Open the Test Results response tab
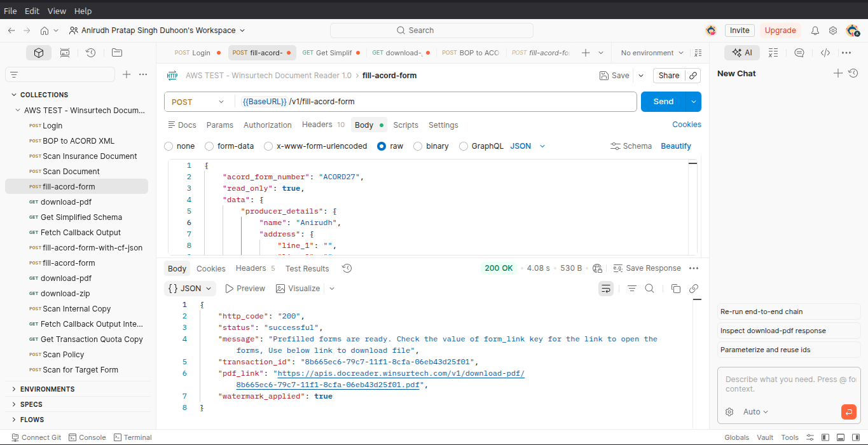This screenshot has height=445, width=868. (307, 268)
